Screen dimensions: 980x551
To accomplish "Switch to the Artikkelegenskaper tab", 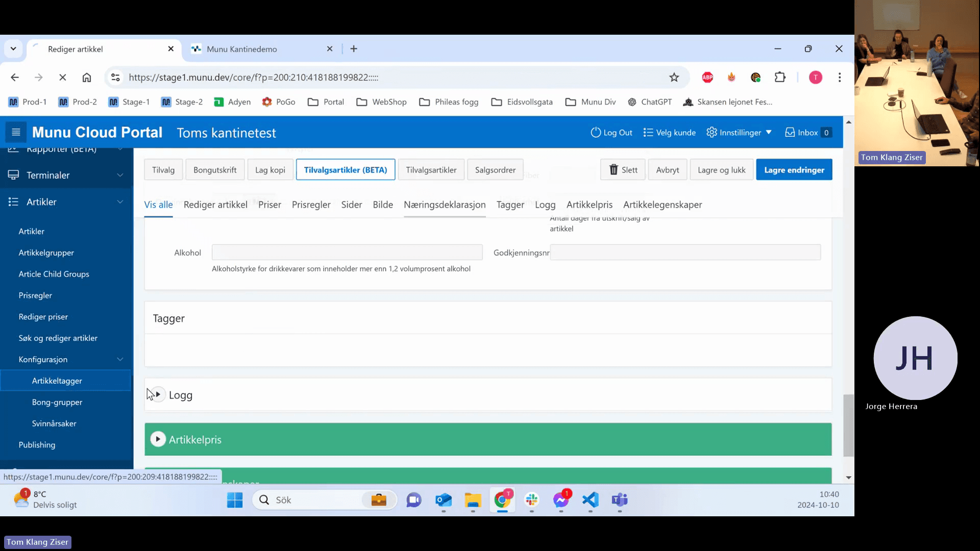I will point(663,205).
